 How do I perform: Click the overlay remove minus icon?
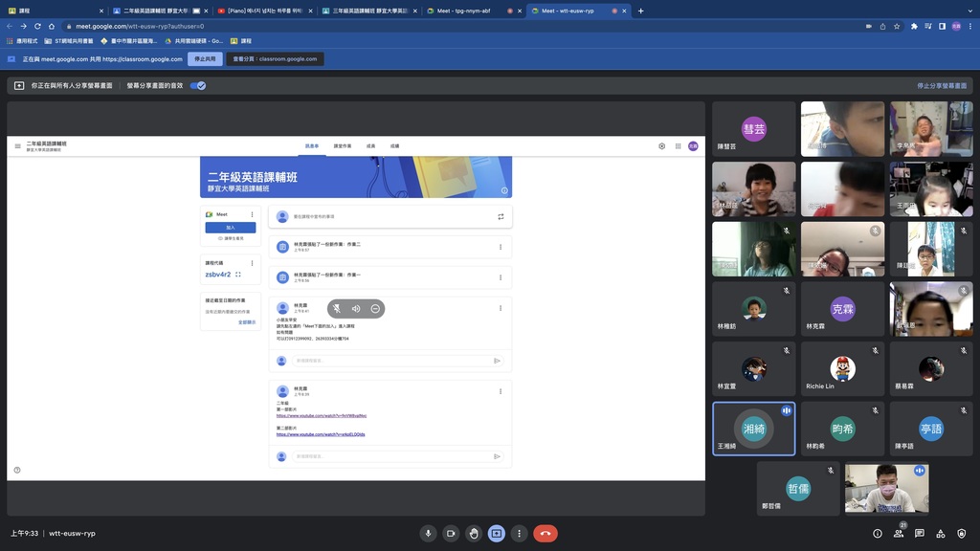[375, 309]
